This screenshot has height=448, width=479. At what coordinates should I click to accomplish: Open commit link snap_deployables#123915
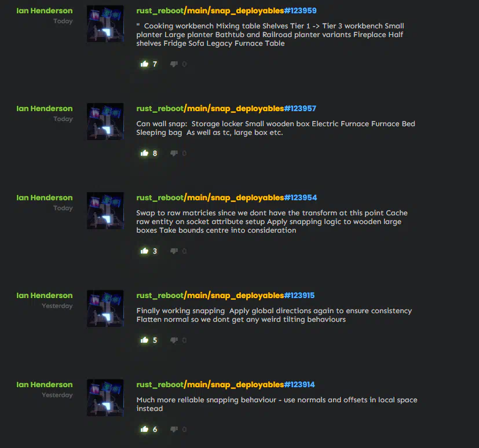225,296
